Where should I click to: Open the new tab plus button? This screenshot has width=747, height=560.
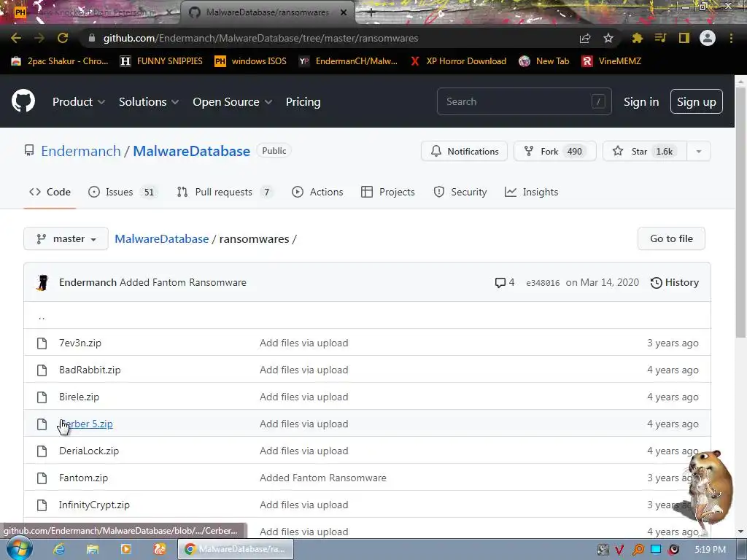[371, 13]
